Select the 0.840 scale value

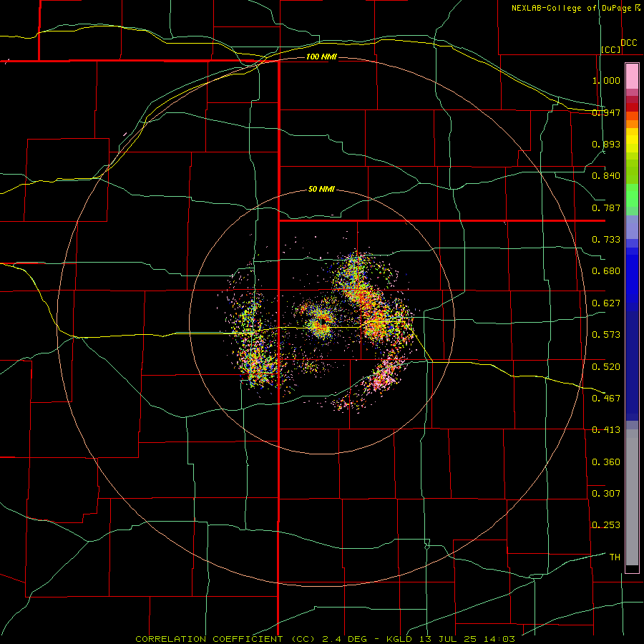pyautogui.click(x=606, y=176)
